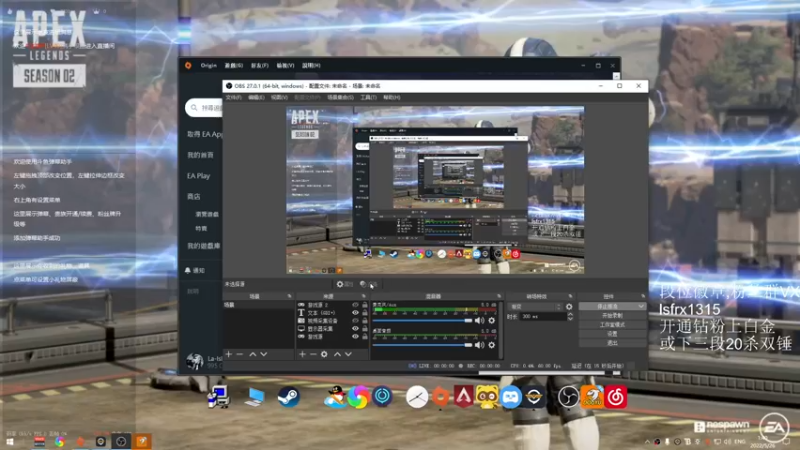The image size is (800, 450).
Task: Open mic/Aux audio settings gear
Action: pos(491,320)
